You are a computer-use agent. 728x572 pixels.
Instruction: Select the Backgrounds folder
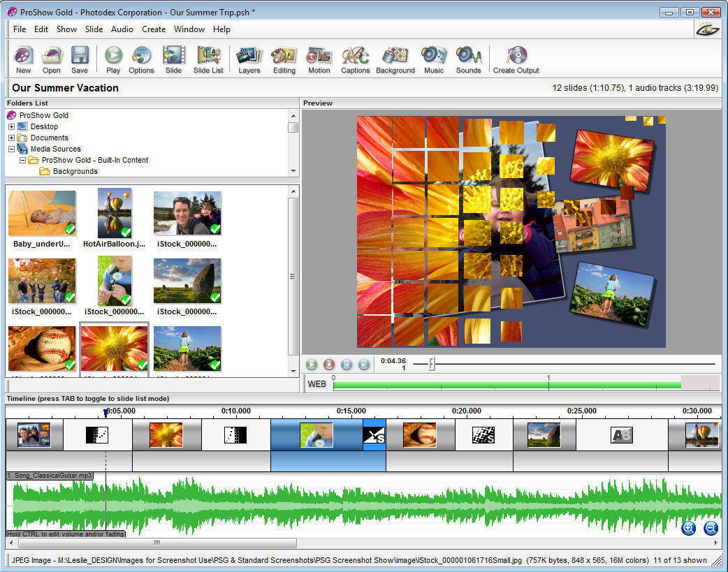point(68,171)
